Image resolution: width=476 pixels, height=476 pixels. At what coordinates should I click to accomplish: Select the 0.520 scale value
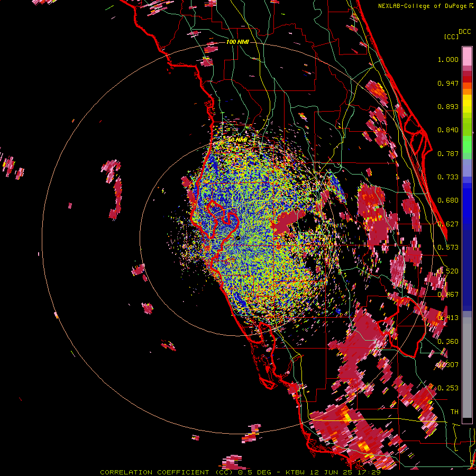(448, 271)
